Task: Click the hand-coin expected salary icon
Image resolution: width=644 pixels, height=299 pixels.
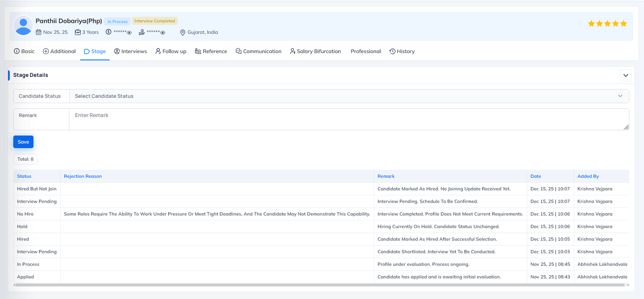Action: click(x=142, y=32)
